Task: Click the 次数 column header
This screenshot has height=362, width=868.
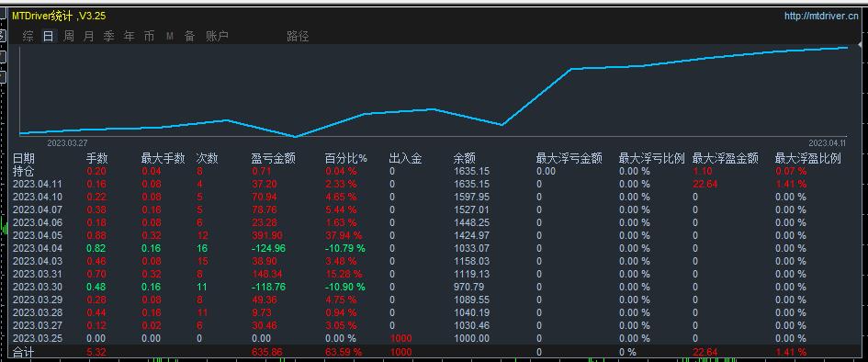Action: tap(208, 159)
